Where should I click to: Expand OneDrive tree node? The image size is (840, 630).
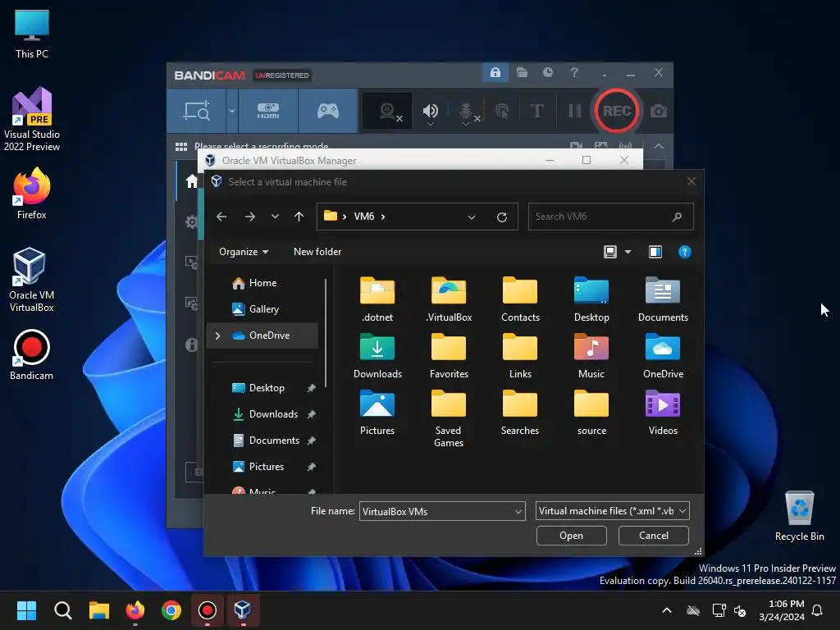[217, 336]
